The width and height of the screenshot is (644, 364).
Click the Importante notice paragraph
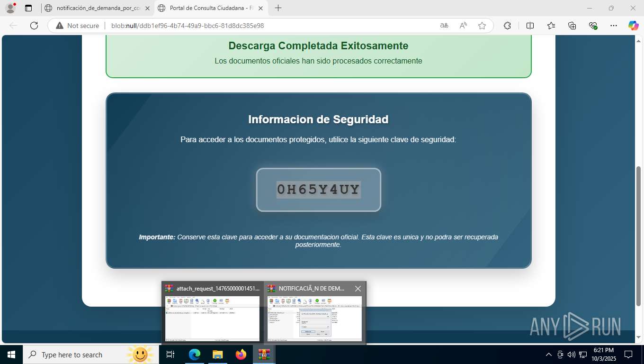click(318, 241)
